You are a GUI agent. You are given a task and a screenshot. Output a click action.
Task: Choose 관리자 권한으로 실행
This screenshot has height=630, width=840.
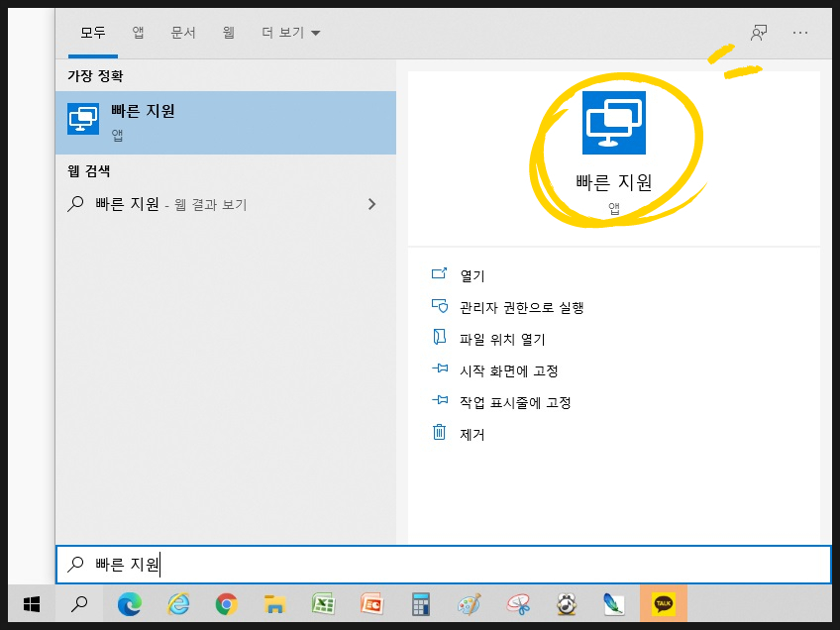[x=522, y=307]
